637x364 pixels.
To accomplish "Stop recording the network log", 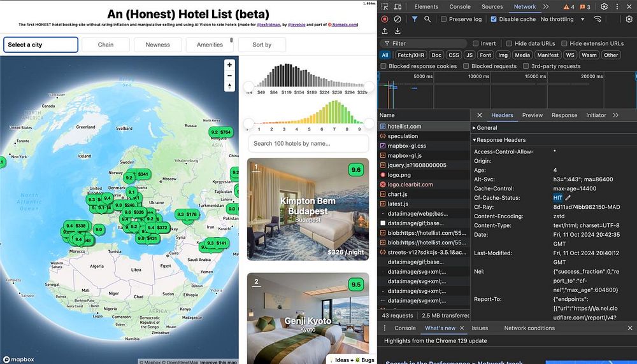I will [385, 19].
